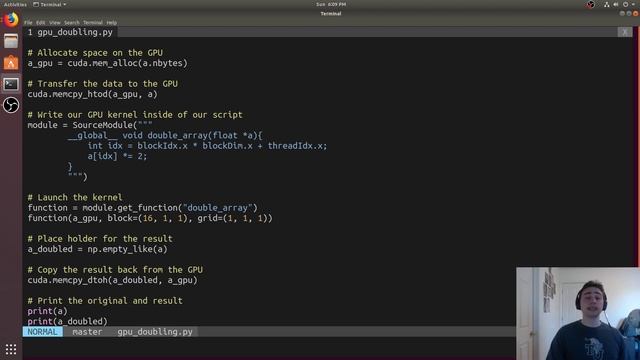Click the 'print(a_doubled)' line

pyautogui.click(x=67, y=322)
